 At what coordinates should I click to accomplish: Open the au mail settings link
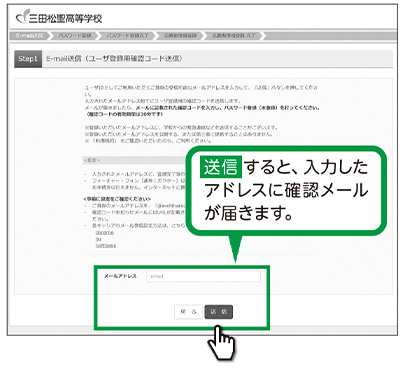click(x=98, y=239)
